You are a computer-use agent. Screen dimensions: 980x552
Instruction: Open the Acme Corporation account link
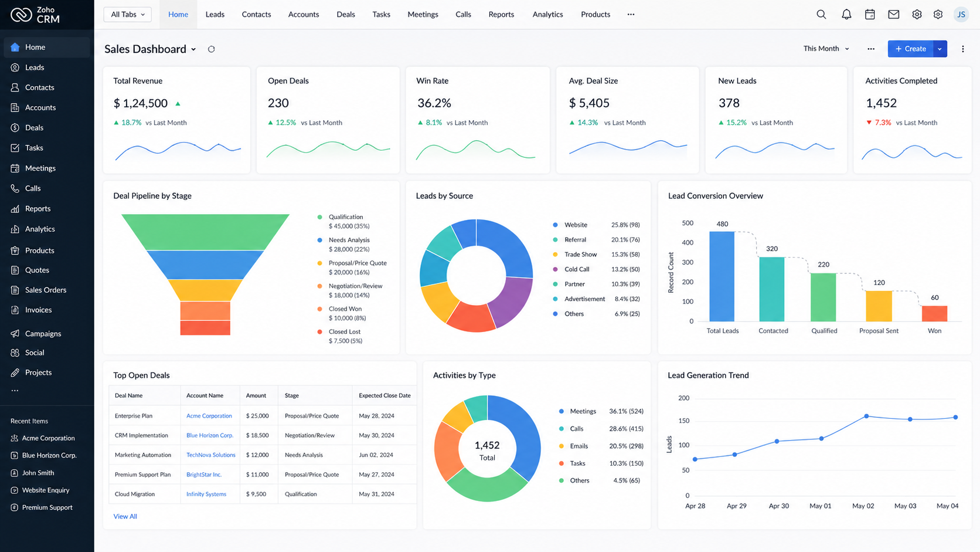click(x=209, y=416)
